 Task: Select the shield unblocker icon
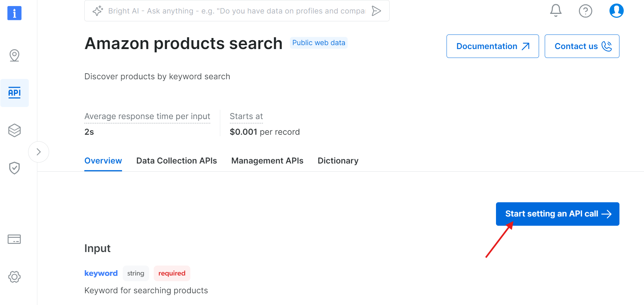coord(14,168)
